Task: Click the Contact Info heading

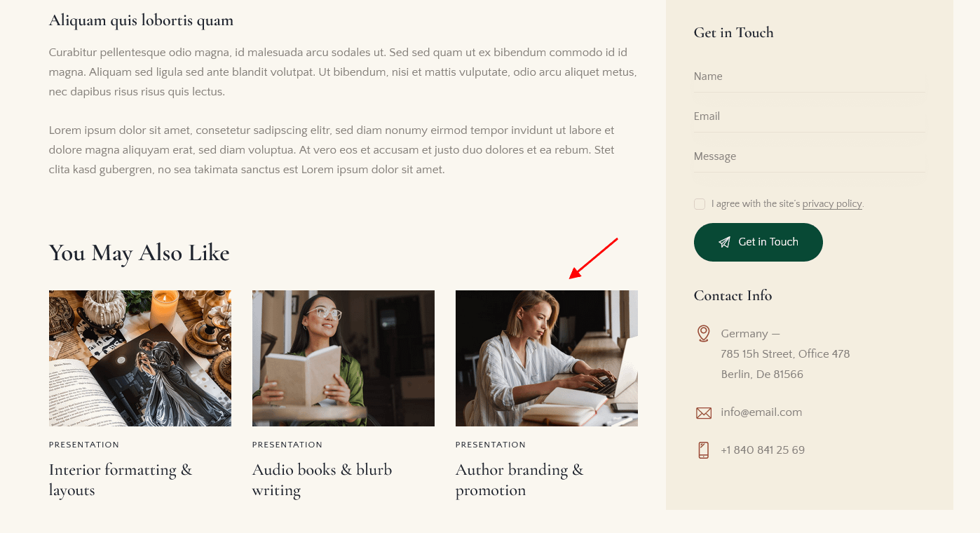Action: click(733, 296)
